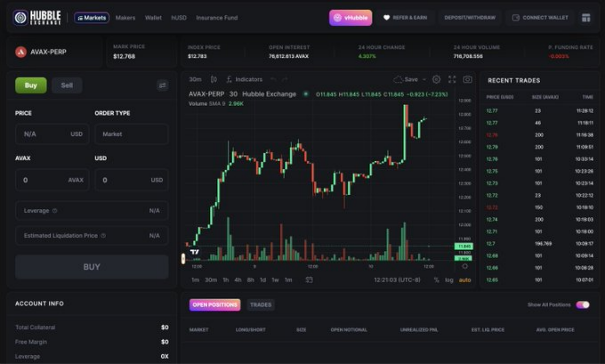Set chart range to 1h
The width and height of the screenshot is (605, 364).
[226, 280]
